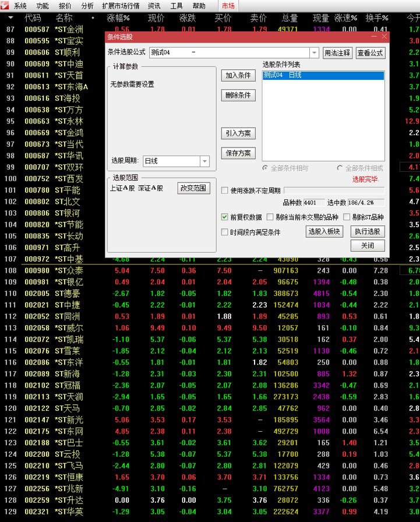This screenshot has height=522, width=420.
Task: Click the 用法注释 button
Action: click(337, 53)
